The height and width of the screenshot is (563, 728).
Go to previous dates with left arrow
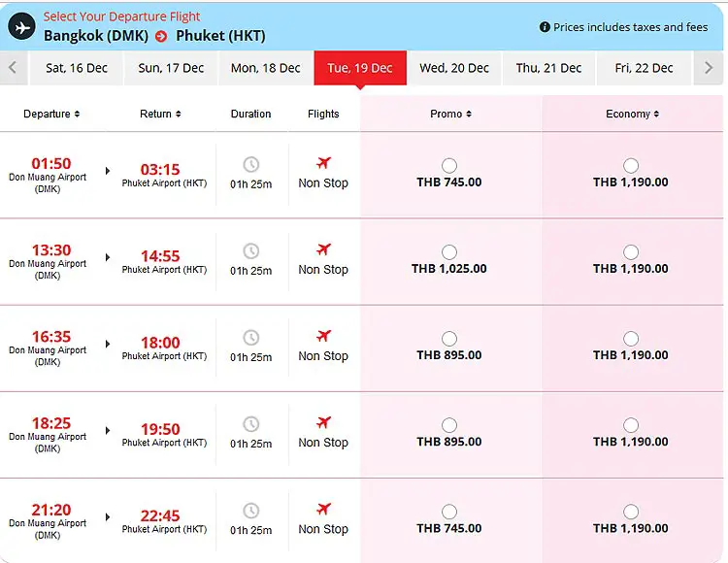point(13,68)
